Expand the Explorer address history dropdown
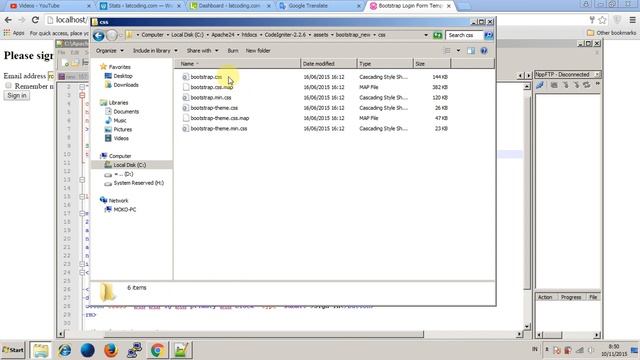640x360 pixels. coord(426,35)
